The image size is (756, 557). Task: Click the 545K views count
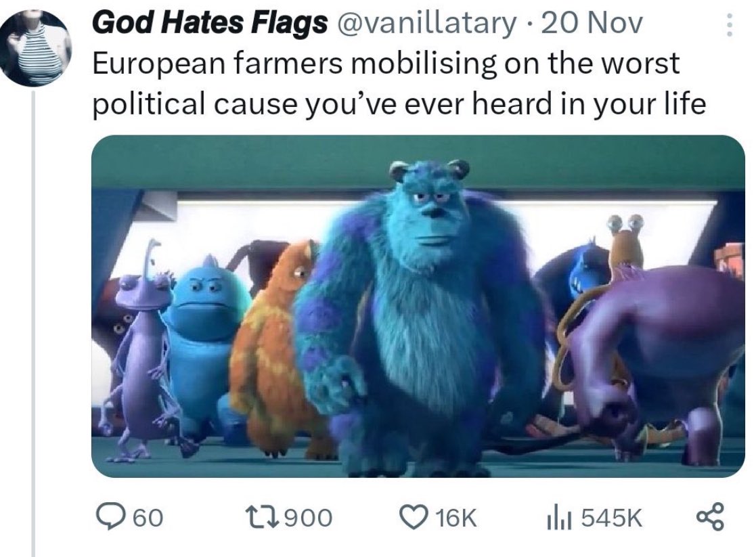611,518
